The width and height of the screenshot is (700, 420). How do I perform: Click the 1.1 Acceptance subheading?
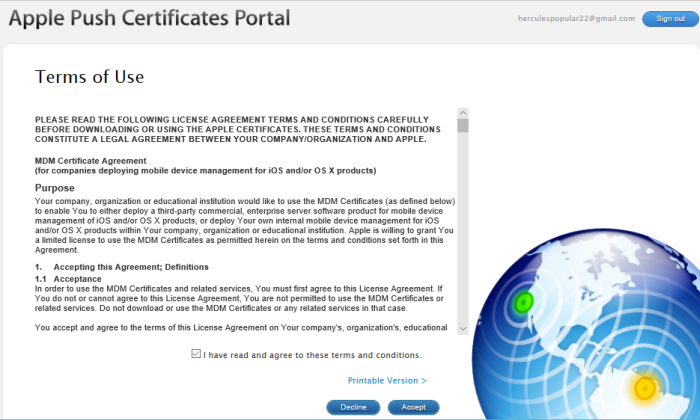tap(68, 279)
